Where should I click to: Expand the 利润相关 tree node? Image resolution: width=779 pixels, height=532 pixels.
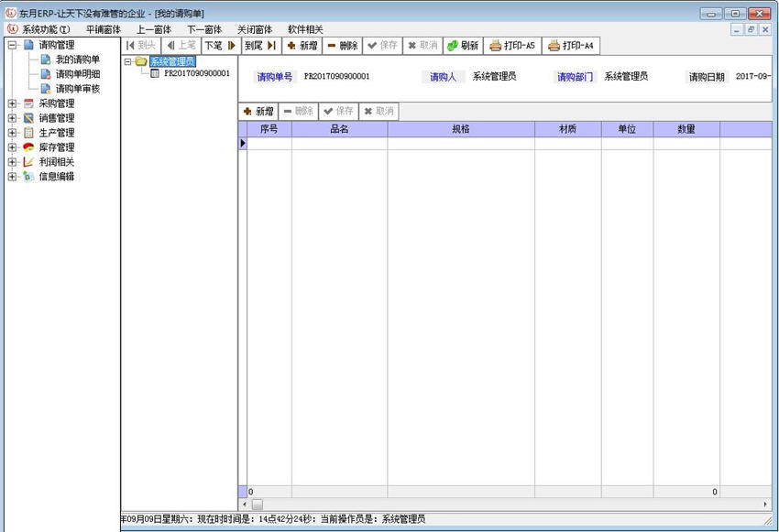click(13, 162)
